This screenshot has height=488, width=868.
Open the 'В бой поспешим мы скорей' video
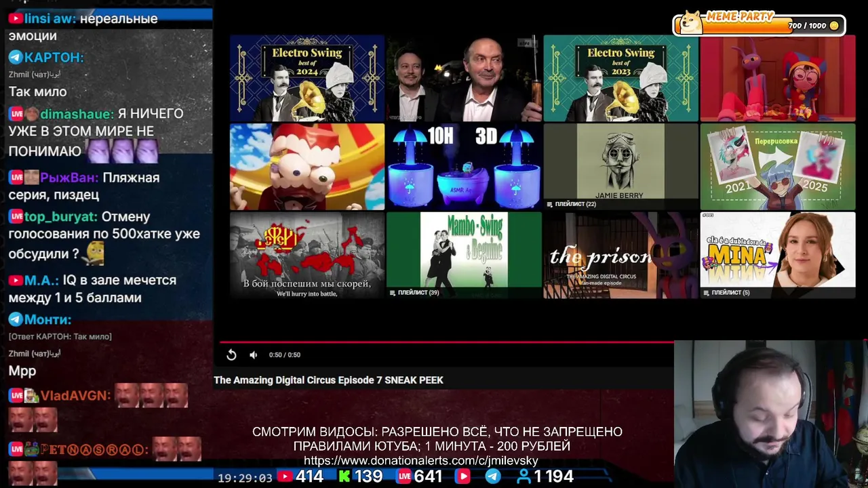pyautogui.click(x=307, y=256)
